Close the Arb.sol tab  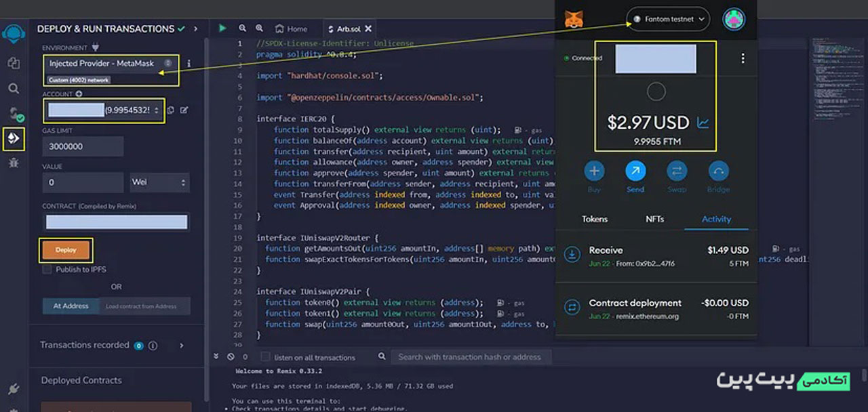tap(368, 28)
